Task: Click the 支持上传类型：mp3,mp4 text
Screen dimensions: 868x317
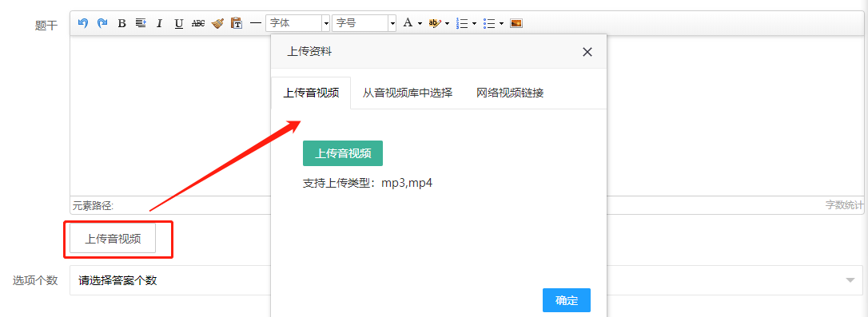Action: (x=368, y=183)
